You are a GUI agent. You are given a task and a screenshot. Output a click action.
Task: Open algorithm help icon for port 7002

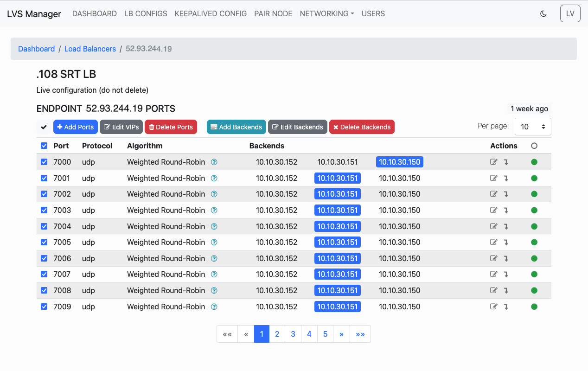[214, 194]
